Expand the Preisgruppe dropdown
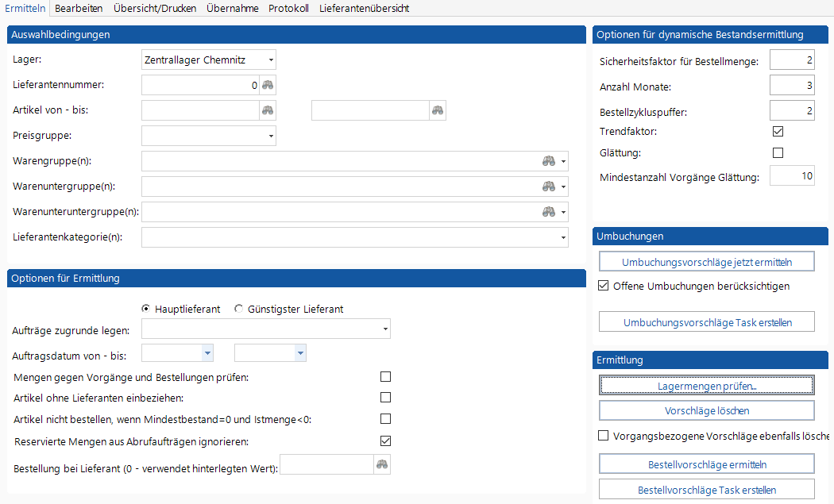 tap(271, 136)
